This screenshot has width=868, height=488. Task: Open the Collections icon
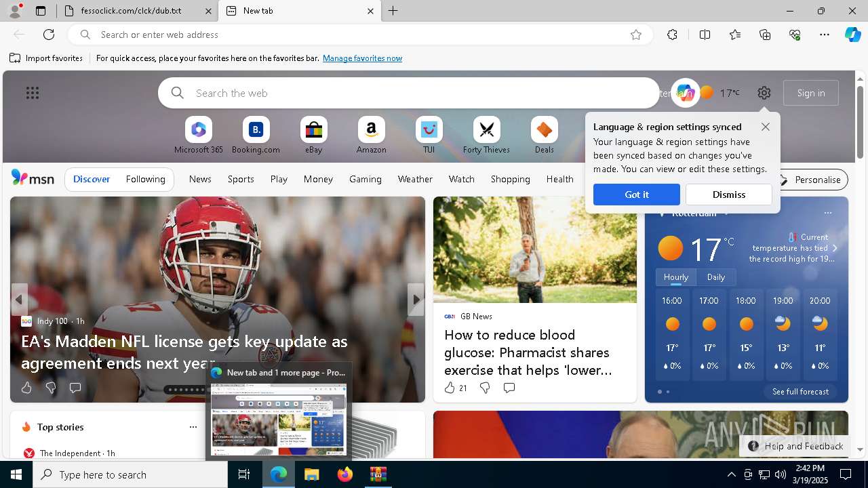pyautogui.click(x=765, y=35)
